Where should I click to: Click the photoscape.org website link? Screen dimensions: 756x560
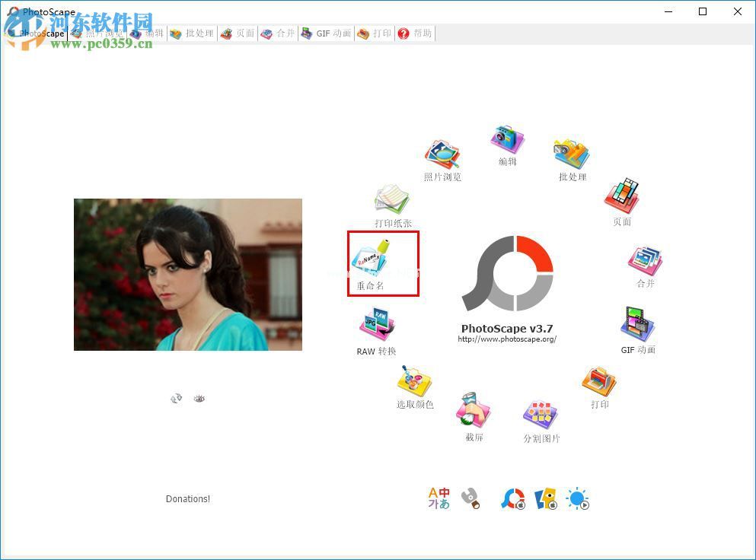tap(507, 339)
